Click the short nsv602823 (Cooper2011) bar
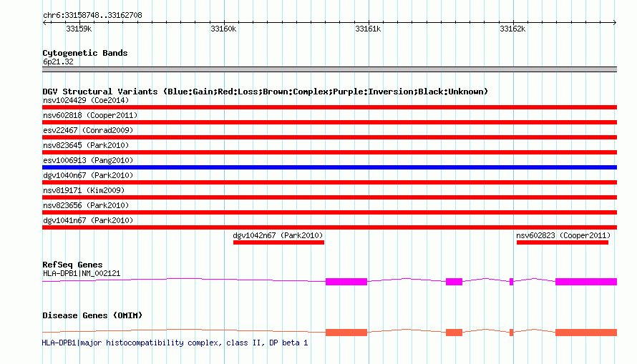The width and height of the screenshot is (637, 364). 563,242
